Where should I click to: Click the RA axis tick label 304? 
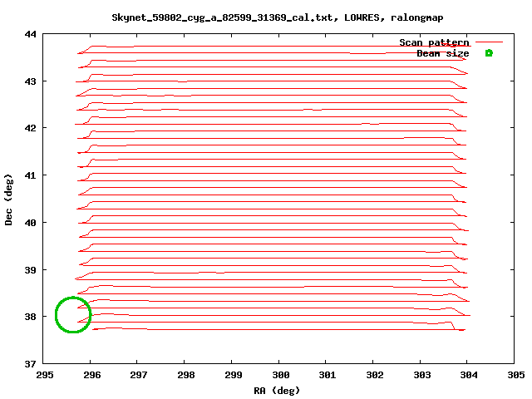(469, 375)
